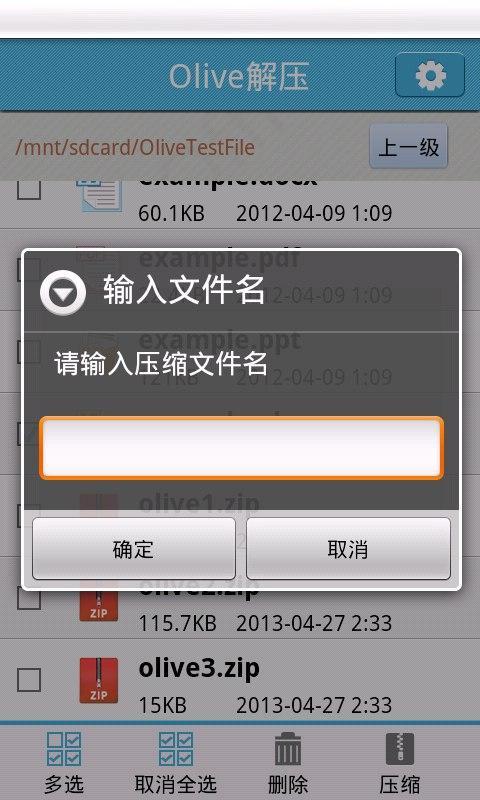Check the box next to example.docx
The width and height of the screenshot is (480, 800).
tap(29, 190)
